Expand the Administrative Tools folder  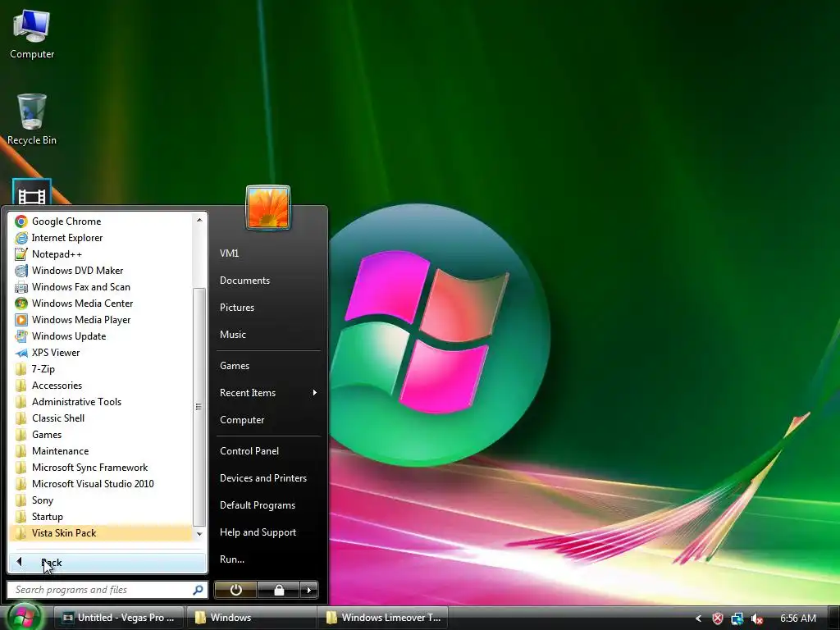pos(101,402)
